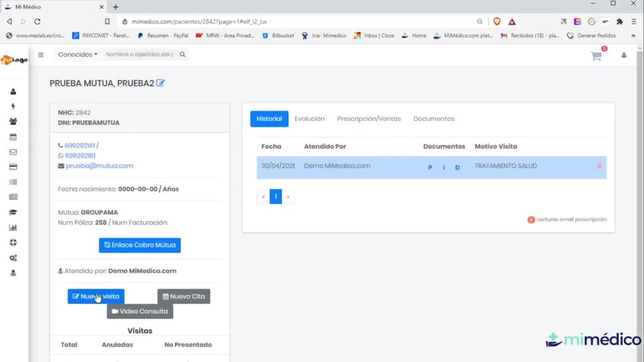Screen dimensions: 644x362
Task: Open the patient sidebar icon
Action: pyautogui.click(x=13, y=92)
